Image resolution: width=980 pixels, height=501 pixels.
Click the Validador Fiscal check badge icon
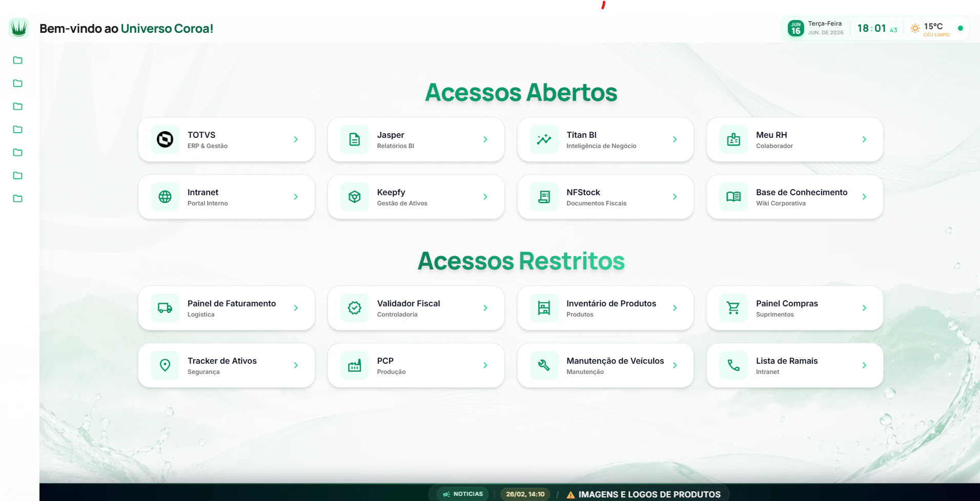click(x=355, y=308)
